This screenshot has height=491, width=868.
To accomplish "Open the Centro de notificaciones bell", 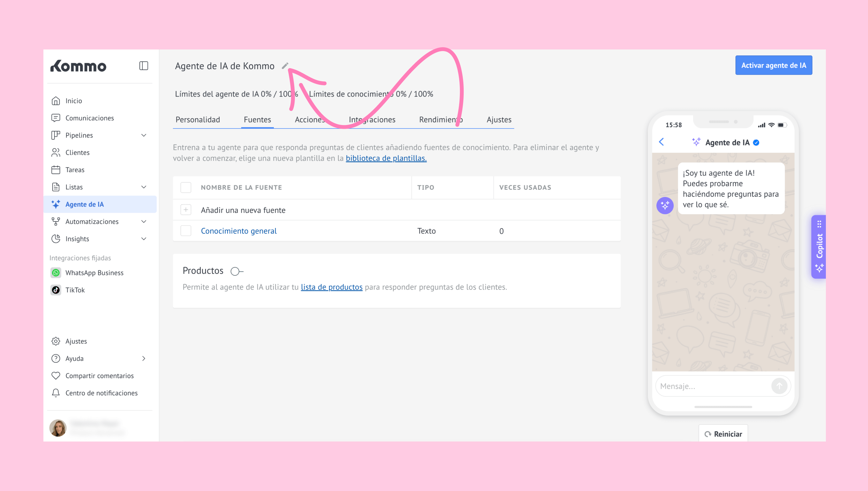I will click(x=56, y=393).
